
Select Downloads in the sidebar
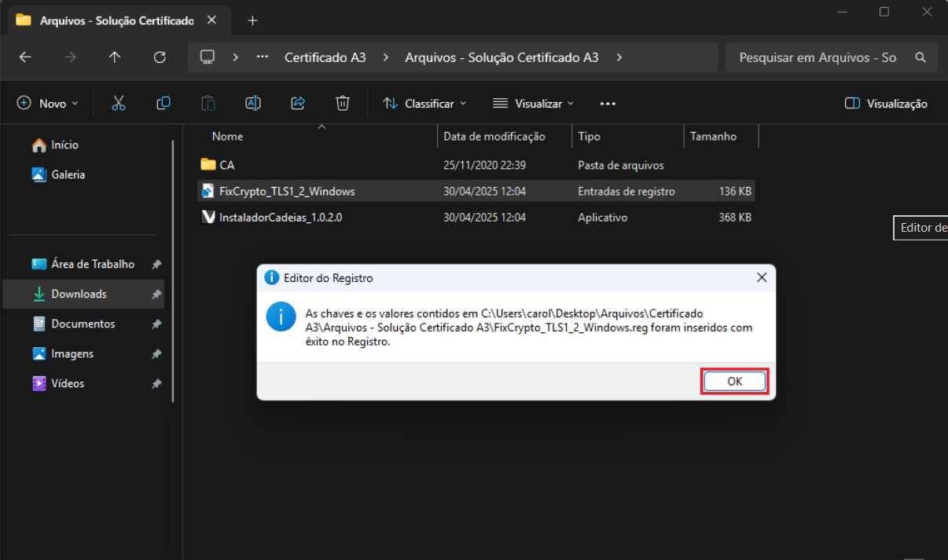point(79,294)
